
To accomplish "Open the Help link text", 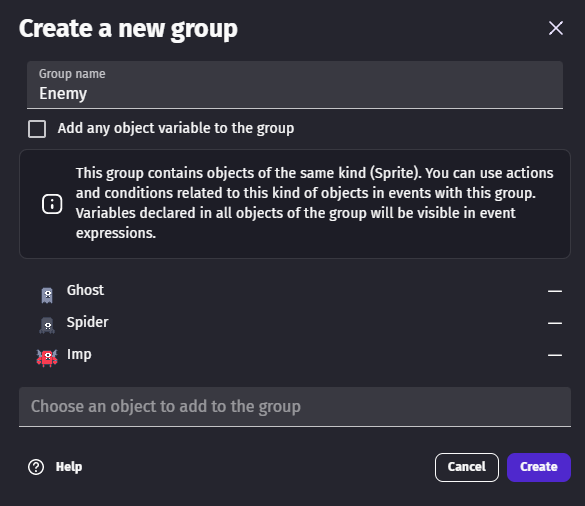I will click(69, 467).
